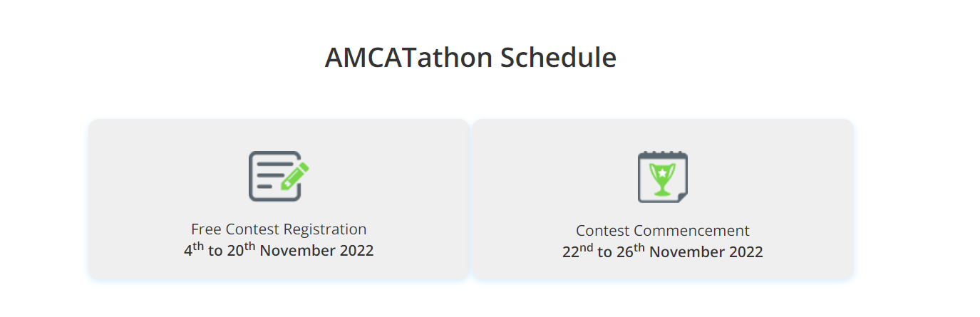Select the word Registration in the left card
980x317 pixels.
coord(325,230)
